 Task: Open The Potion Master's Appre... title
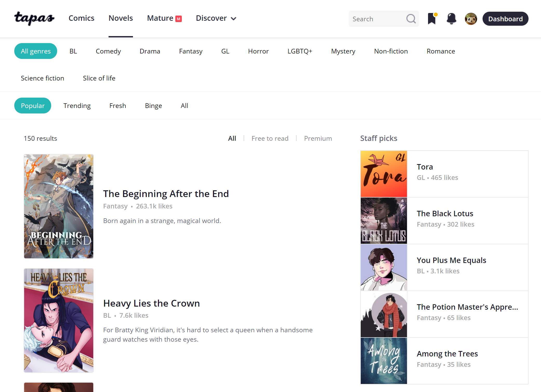point(467,307)
